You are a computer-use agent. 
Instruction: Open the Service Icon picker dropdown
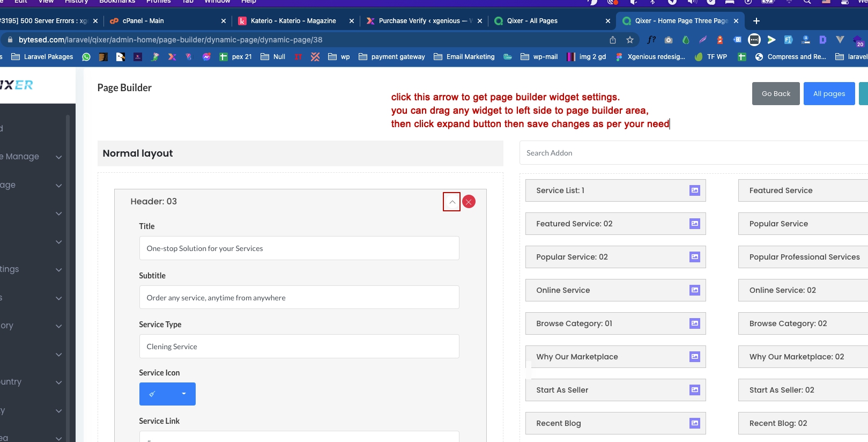[x=167, y=394]
